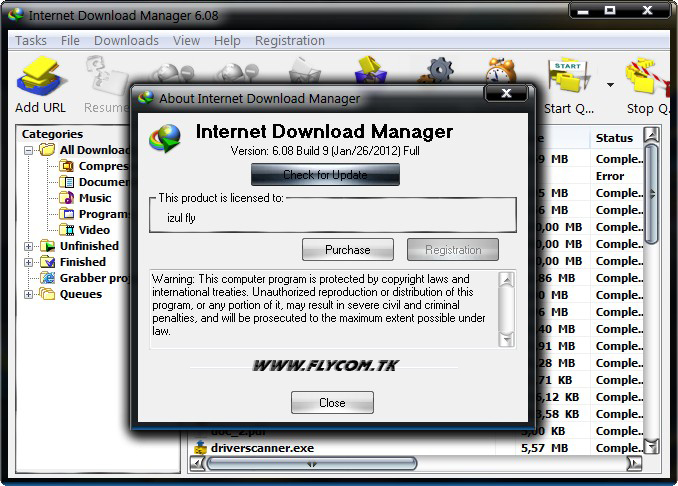The width and height of the screenshot is (678, 486).
Task: Click the Stop Queue toolbar icon
Action: point(647,77)
